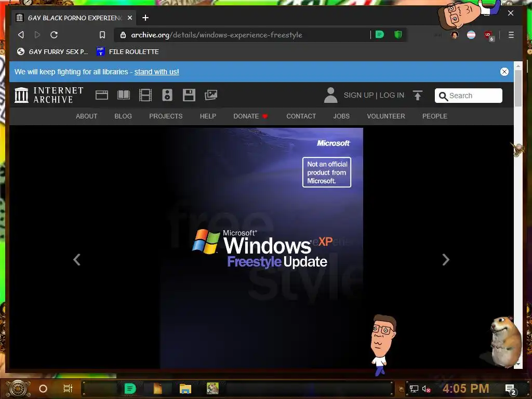Click the hamster desktop pet
The image size is (532, 399).
[x=506, y=342]
